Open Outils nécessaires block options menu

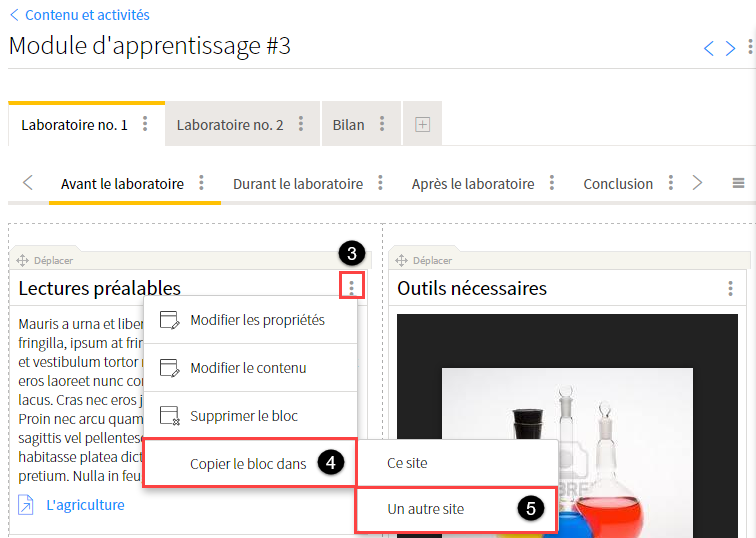coord(730,288)
